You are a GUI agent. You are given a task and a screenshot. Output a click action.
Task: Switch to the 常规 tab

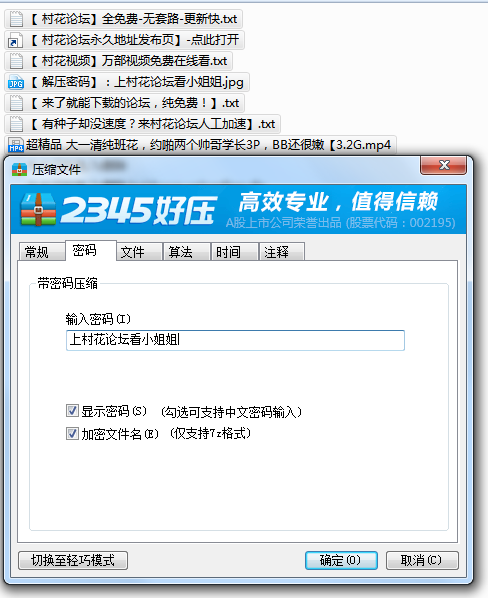42,252
